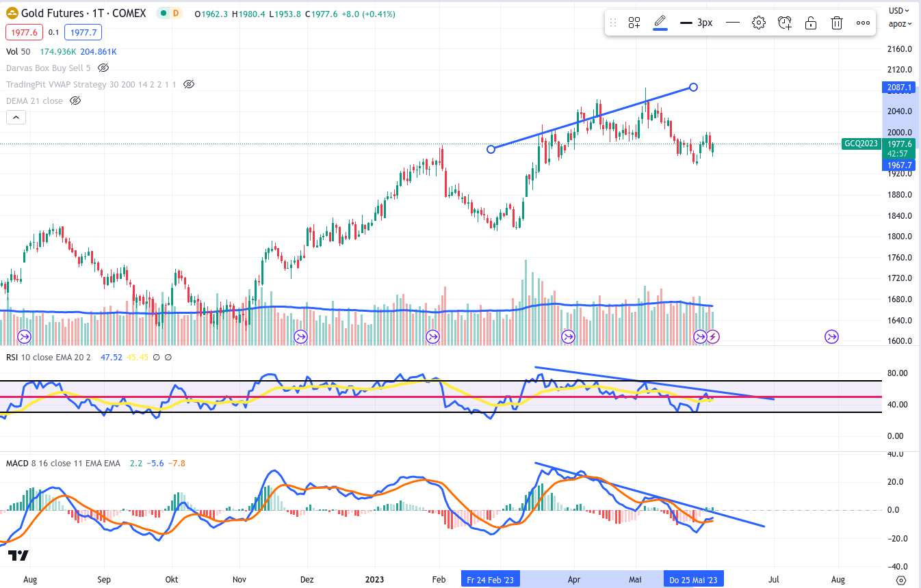Image resolution: width=921 pixels, height=588 pixels.
Task: Click the object tree icon in drawing toolbar
Action: click(634, 22)
